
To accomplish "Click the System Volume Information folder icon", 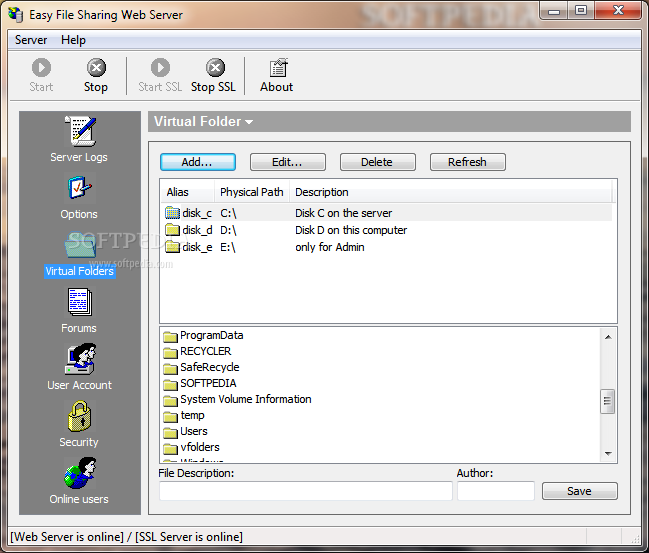I will coord(170,400).
